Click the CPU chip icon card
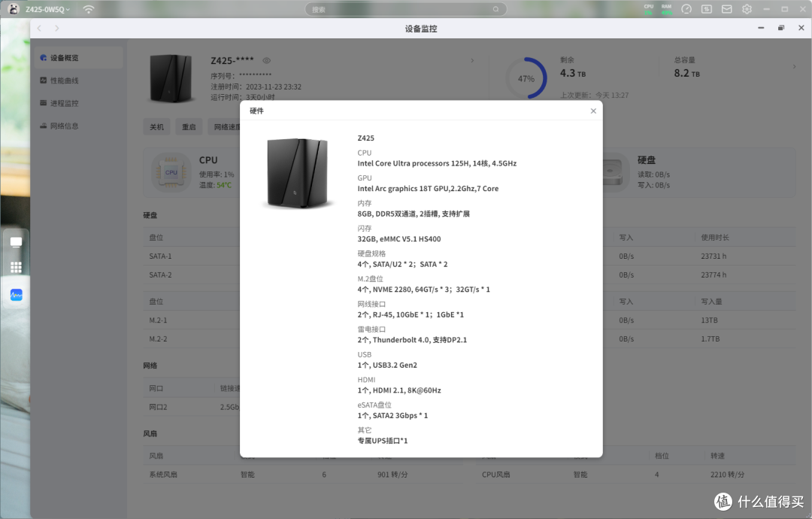The width and height of the screenshot is (812, 519). pos(171,172)
